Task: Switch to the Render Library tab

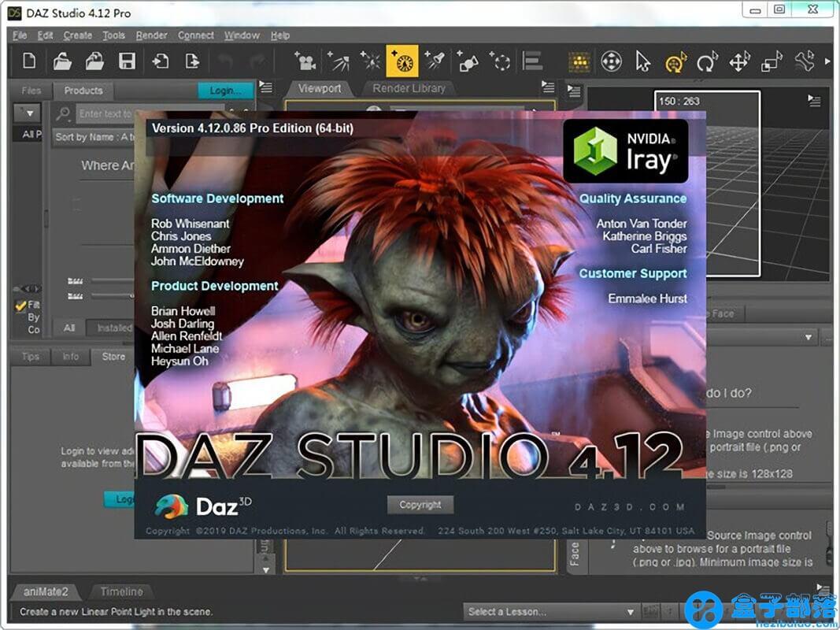Action: click(409, 88)
